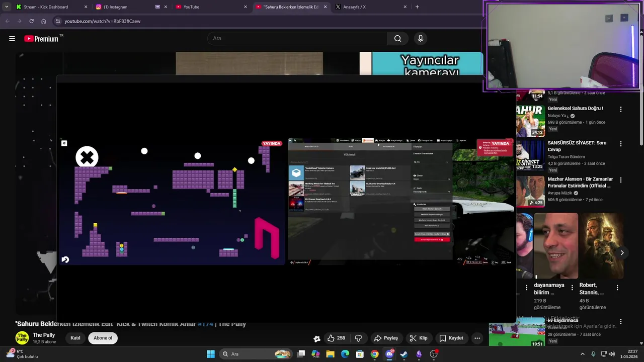Open options menu for SANSÜRSÜZ SİYASET video

(621, 144)
